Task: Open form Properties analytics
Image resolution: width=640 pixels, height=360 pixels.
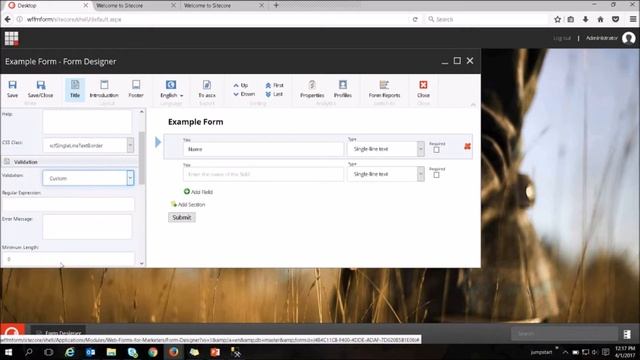Action: tap(312, 89)
